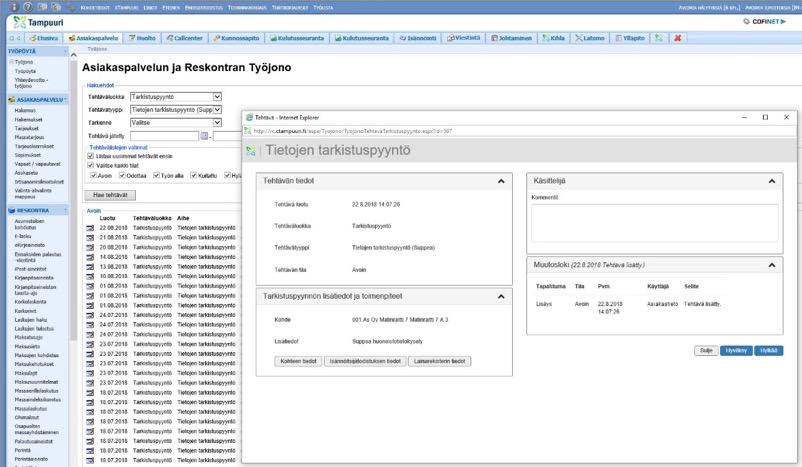Click Internet Explorer icon in Tehtävä popup title
802x467 pixels.
pos(249,118)
